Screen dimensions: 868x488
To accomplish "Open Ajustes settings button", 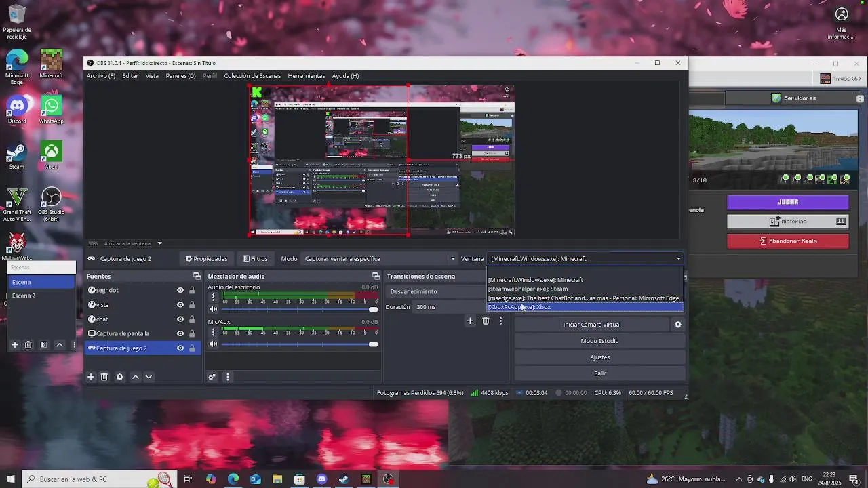I will pyautogui.click(x=599, y=357).
